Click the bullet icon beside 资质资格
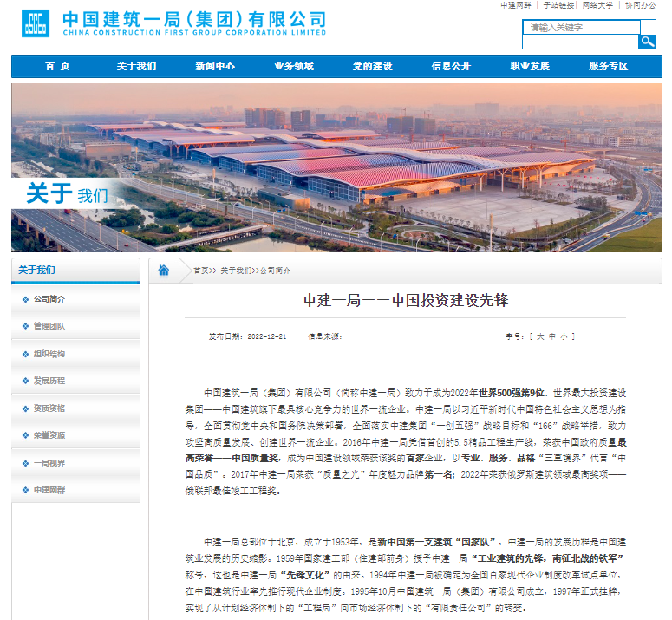 [x=26, y=408]
